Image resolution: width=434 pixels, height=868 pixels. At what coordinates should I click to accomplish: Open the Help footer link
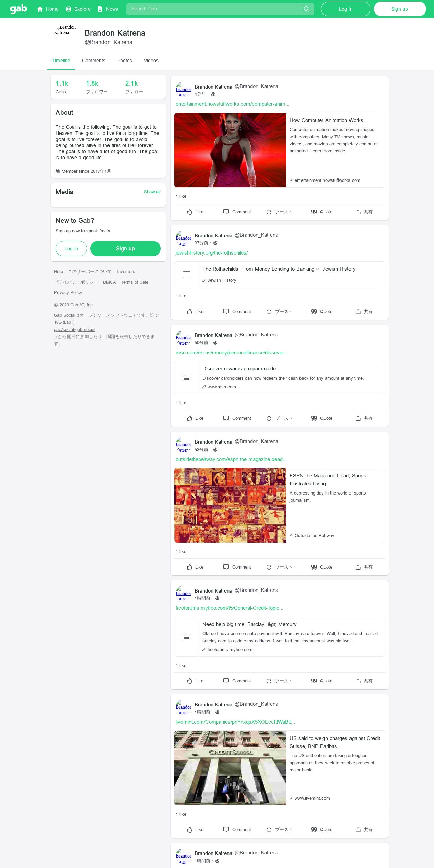[x=58, y=271]
